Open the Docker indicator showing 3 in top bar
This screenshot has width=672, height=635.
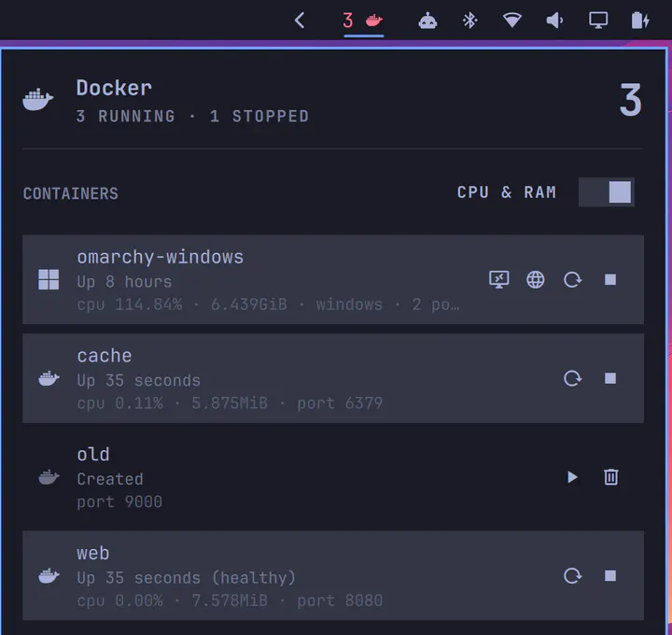coord(363,21)
